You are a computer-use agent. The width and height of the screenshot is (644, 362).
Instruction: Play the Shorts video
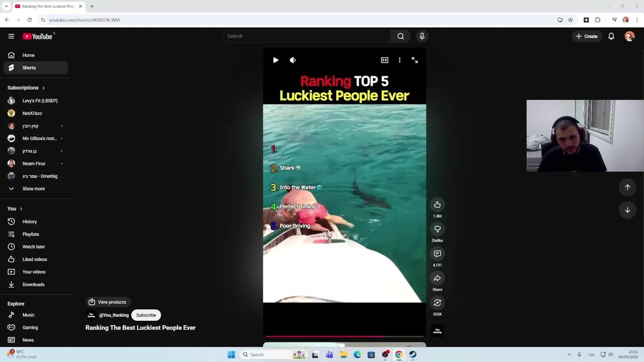pyautogui.click(x=276, y=60)
